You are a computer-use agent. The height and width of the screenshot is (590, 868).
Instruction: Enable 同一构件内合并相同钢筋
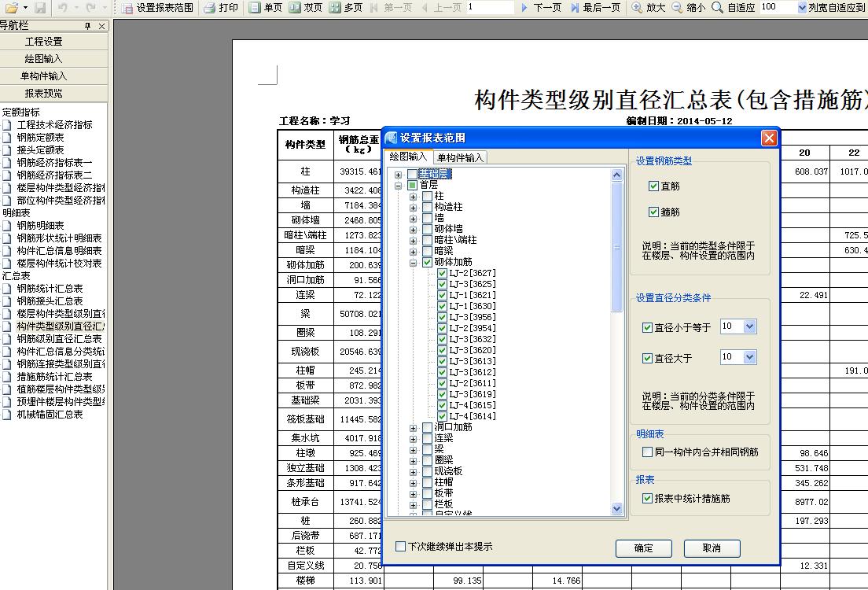[x=646, y=452]
